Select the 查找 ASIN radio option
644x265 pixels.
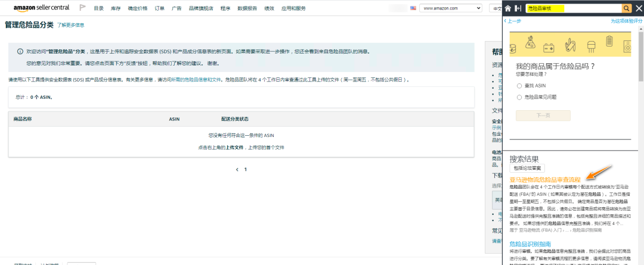(x=519, y=86)
